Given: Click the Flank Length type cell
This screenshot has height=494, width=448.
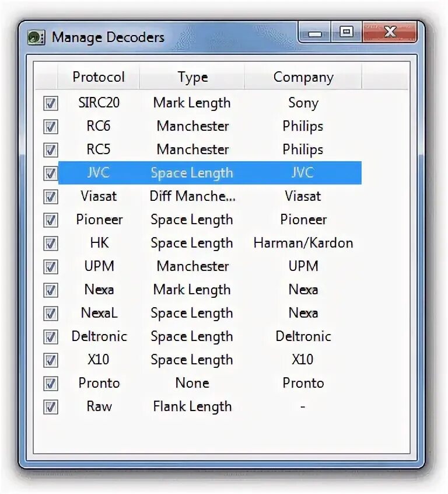Looking at the screenshot, I should tap(192, 407).
